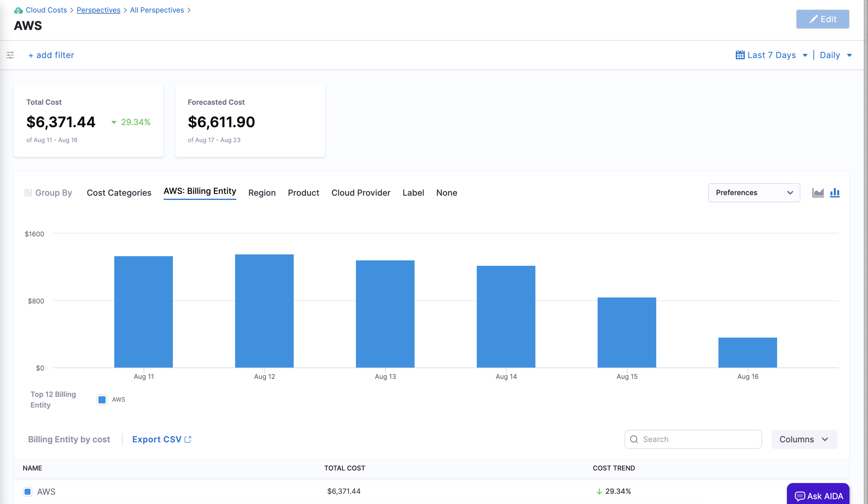868x504 pixels.
Task: Click the Aug 14 bar in the chart
Action: 506,317
